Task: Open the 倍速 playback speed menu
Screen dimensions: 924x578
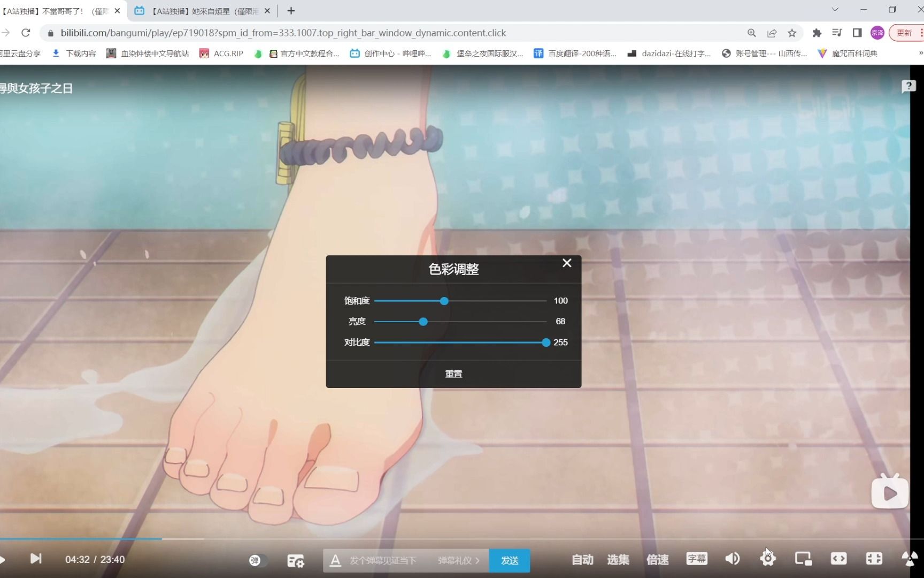Action: click(x=658, y=560)
